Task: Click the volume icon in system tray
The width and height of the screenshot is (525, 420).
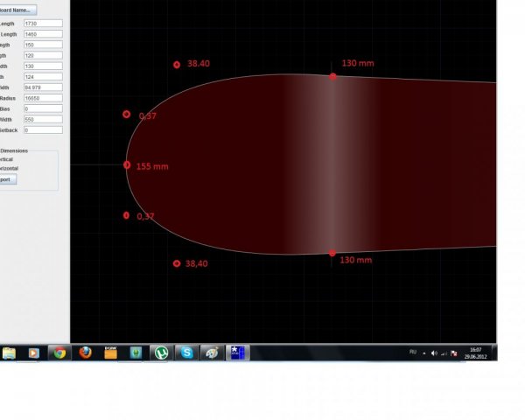Action: click(434, 353)
